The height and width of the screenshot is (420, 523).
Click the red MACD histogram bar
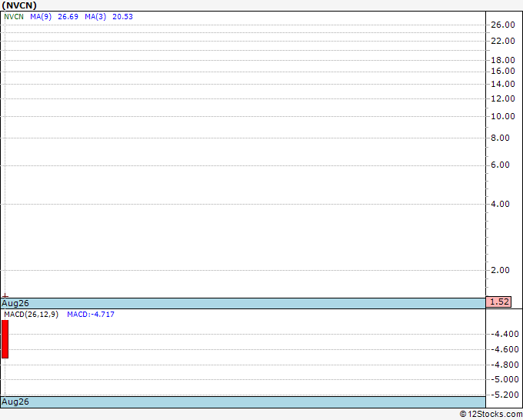click(x=5, y=339)
